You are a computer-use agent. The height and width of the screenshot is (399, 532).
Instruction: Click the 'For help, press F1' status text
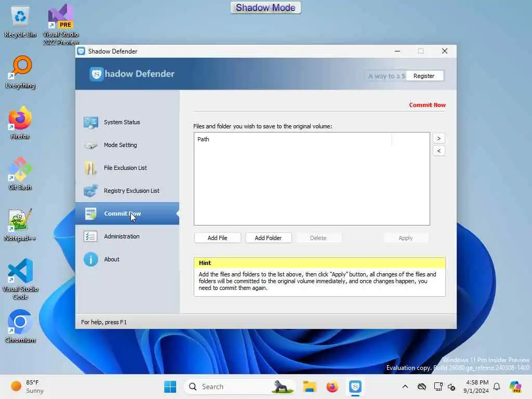click(104, 322)
